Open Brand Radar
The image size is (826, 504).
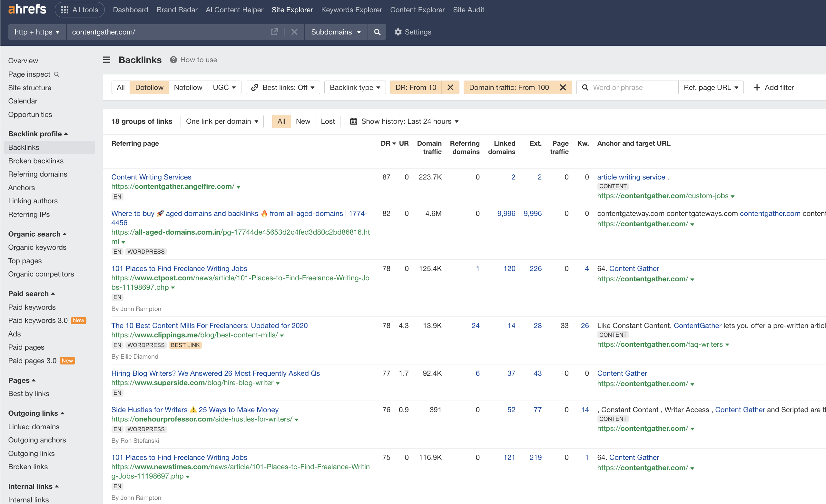point(177,10)
